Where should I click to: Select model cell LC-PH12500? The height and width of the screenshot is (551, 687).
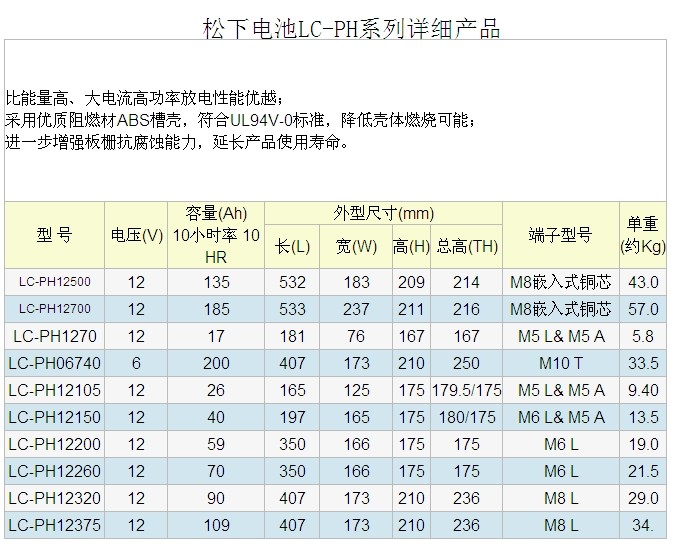(x=54, y=283)
